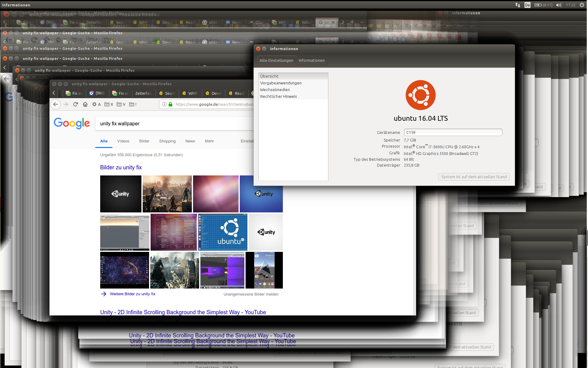Click the Datenträger value 235,8 GB

point(411,165)
